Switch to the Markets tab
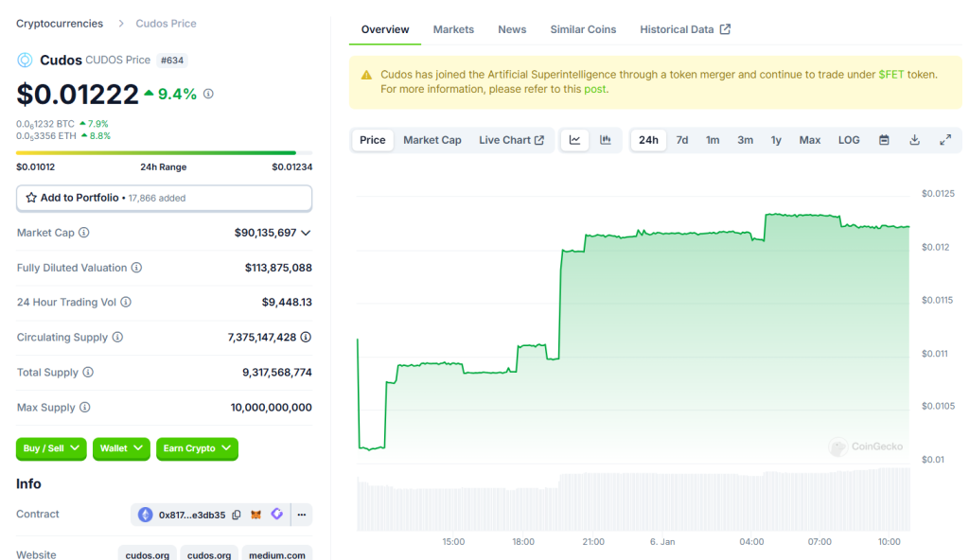 [x=453, y=29]
